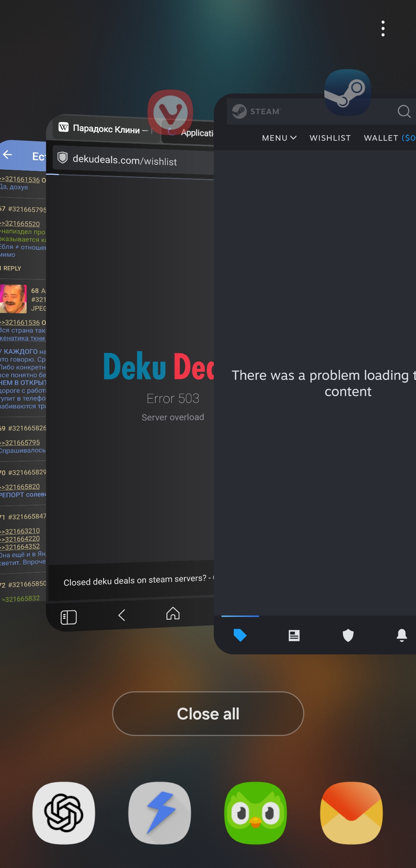416x868 pixels.
Task: Tap Close all button
Action: click(208, 714)
